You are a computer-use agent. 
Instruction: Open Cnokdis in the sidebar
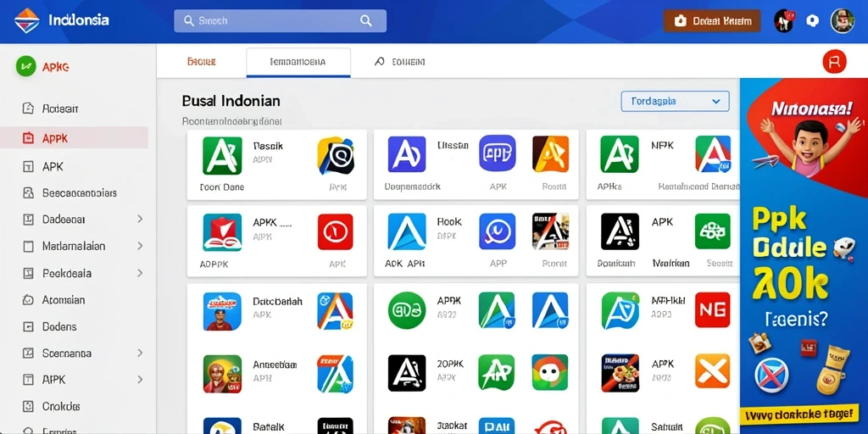pos(52,406)
